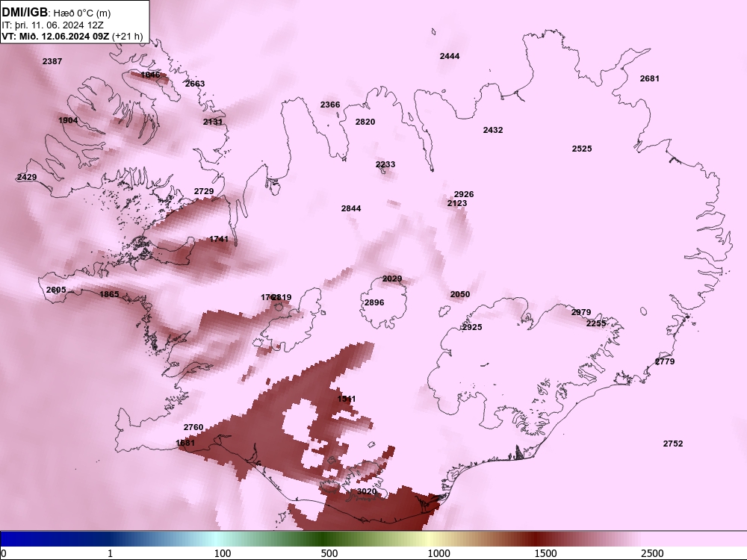Image resolution: width=747 pixels, height=560 pixels.
Task: Click the value 2123 on map
Action: click(x=457, y=203)
